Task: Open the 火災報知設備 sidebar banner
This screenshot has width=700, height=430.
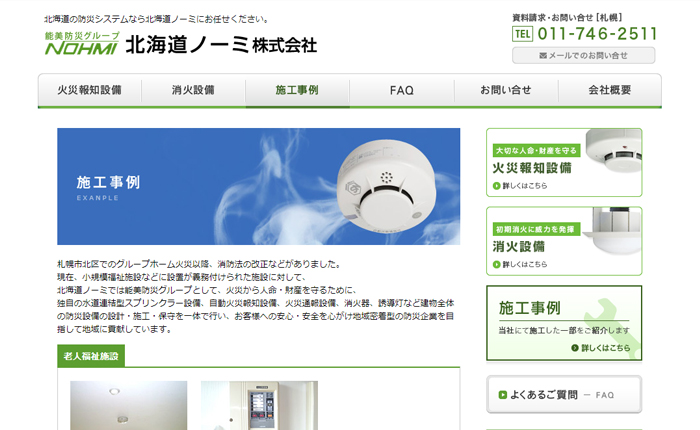Action: point(564,163)
